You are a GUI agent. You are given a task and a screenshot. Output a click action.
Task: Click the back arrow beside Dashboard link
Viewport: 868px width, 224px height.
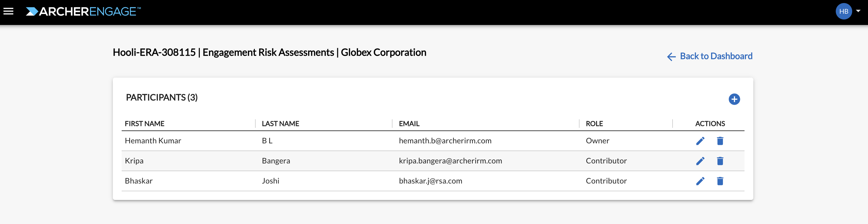click(x=671, y=57)
